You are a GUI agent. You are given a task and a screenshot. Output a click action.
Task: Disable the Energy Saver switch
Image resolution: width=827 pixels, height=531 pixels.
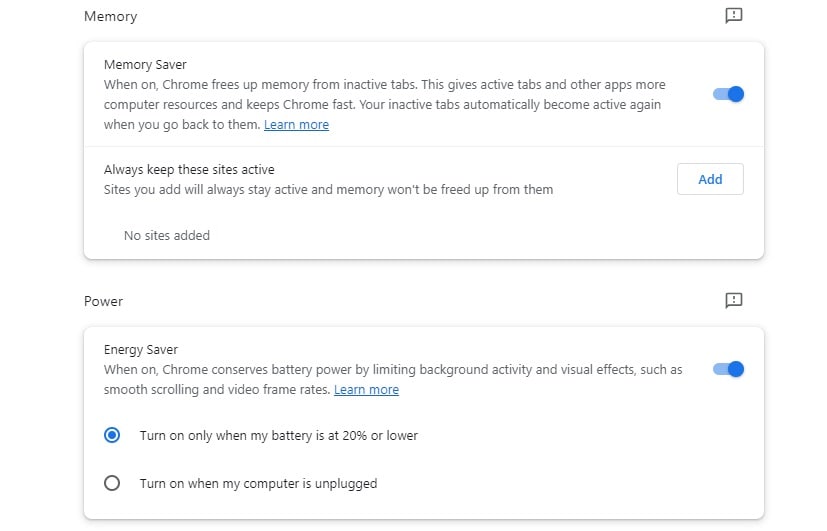728,369
